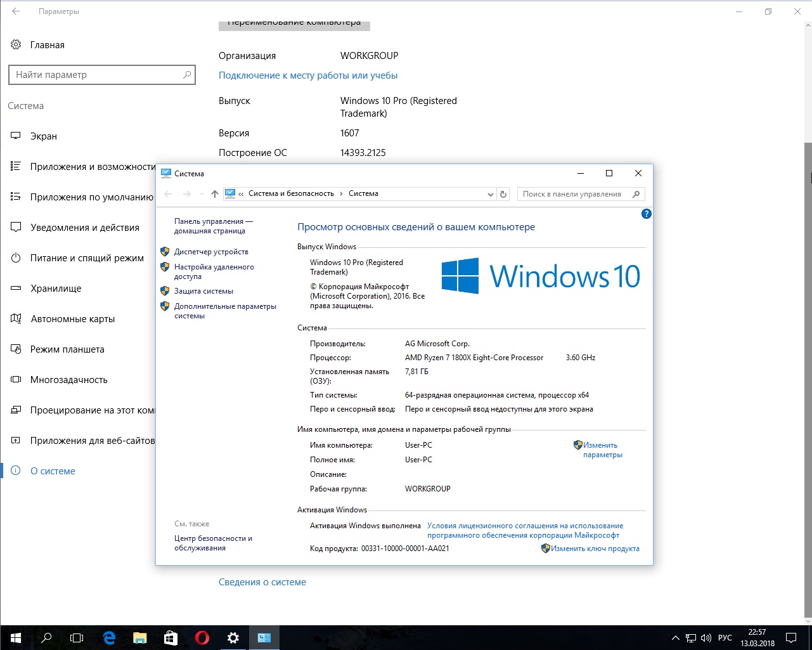Expand the address bar history dropdown
This screenshot has height=650, width=812.
[490, 194]
